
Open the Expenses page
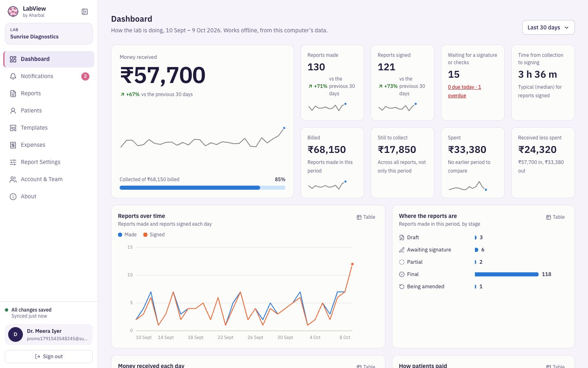click(x=49, y=145)
